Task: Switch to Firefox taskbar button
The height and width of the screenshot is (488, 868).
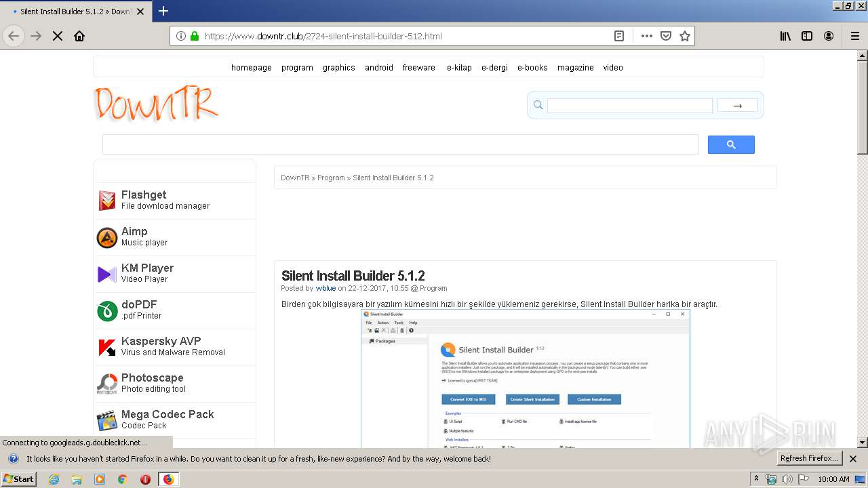Action: tap(168, 479)
